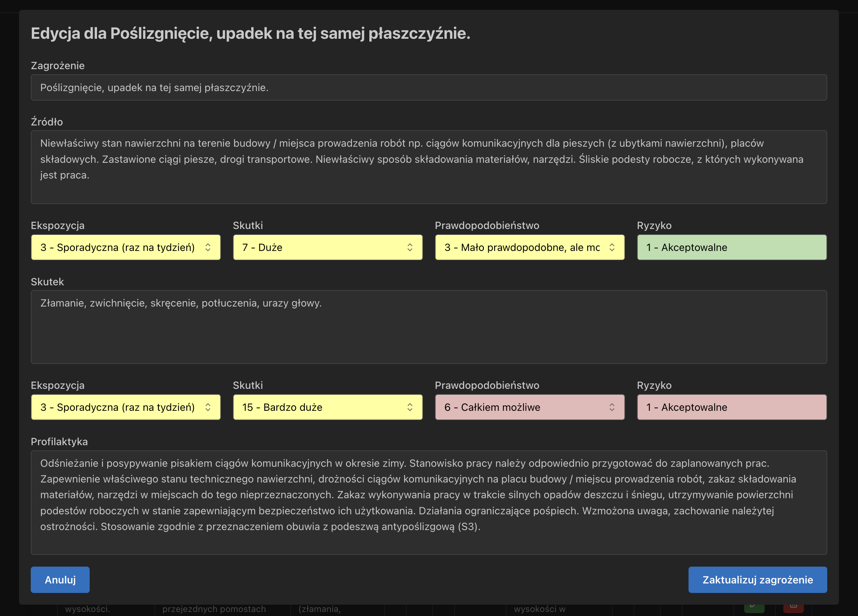Open the Skutki dropdown showing 7 - Duże
The height and width of the screenshot is (616, 858).
click(x=328, y=247)
